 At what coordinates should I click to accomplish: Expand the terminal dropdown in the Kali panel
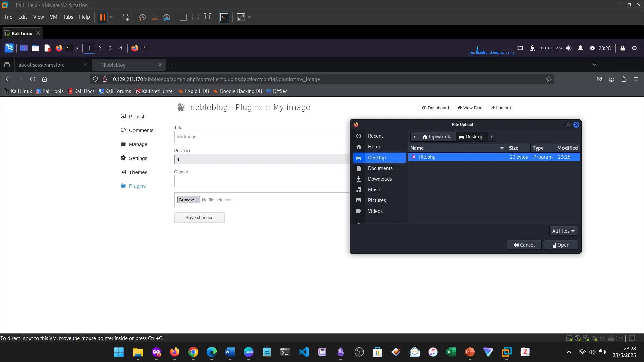77,48
